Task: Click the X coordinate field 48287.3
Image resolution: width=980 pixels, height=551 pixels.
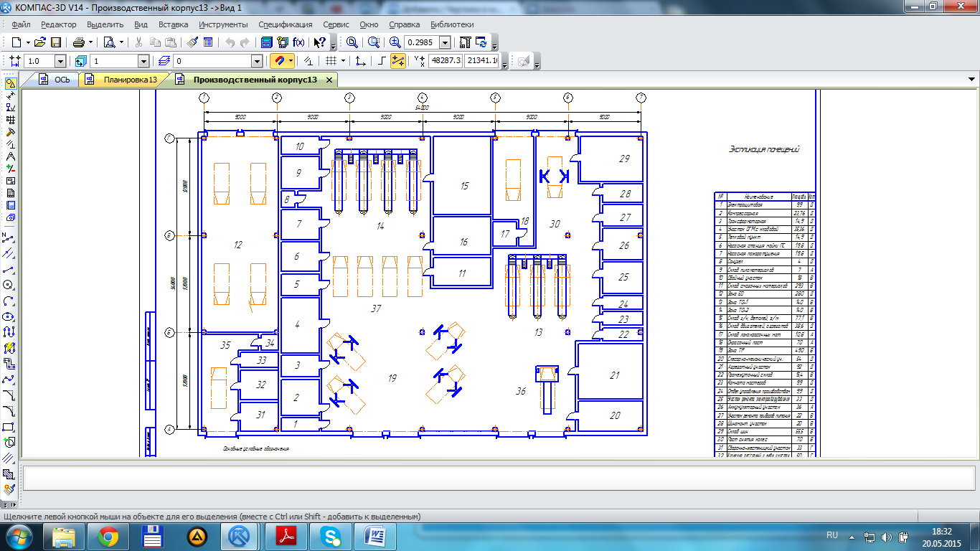Action: point(446,62)
